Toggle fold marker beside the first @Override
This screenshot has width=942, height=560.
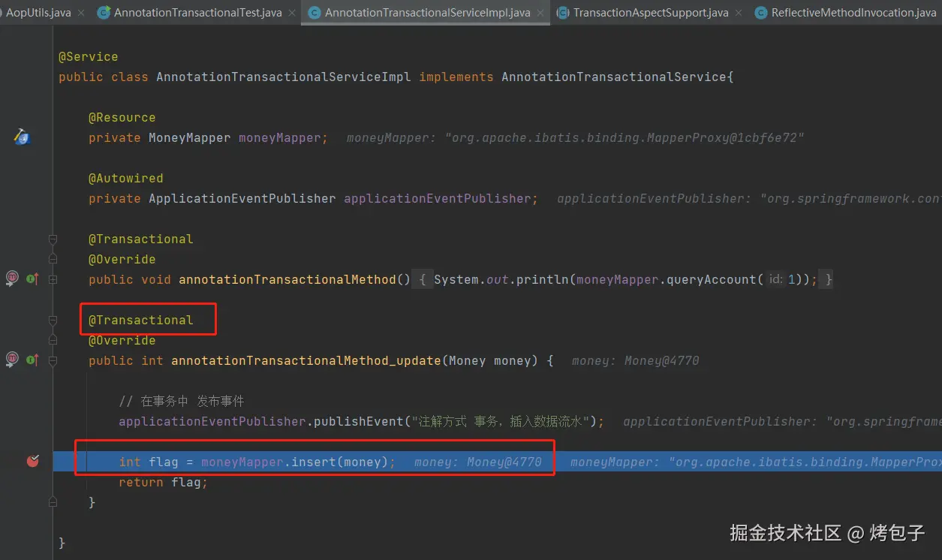(53, 259)
